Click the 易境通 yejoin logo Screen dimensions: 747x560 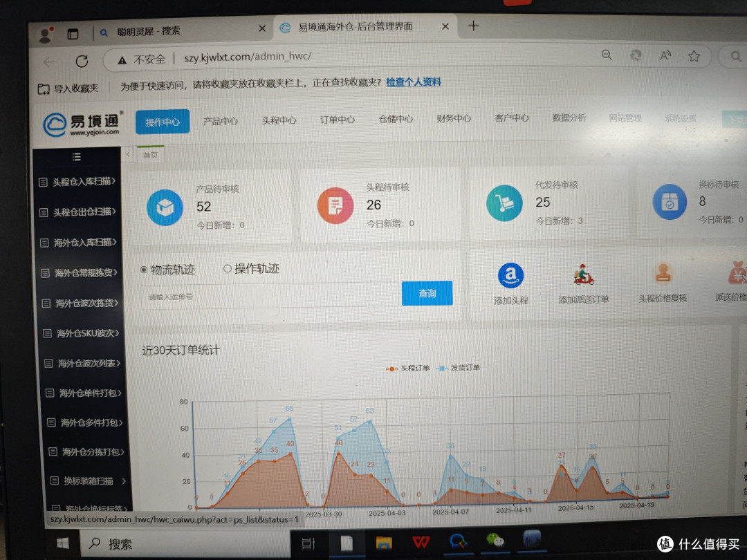pyautogui.click(x=82, y=124)
